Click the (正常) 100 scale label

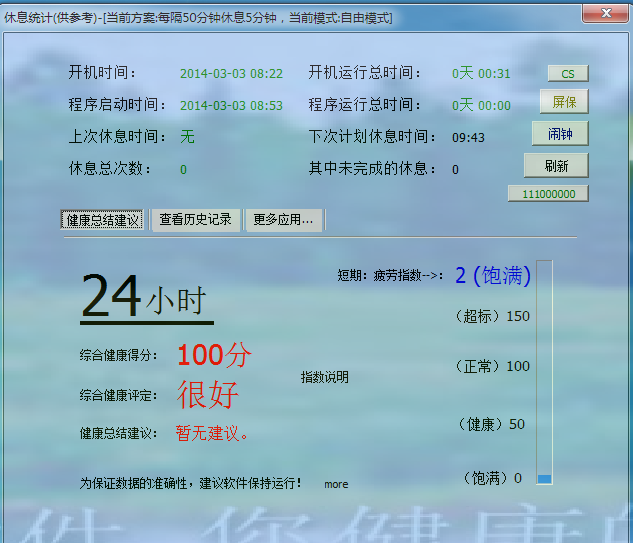click(x=492, y=366)
